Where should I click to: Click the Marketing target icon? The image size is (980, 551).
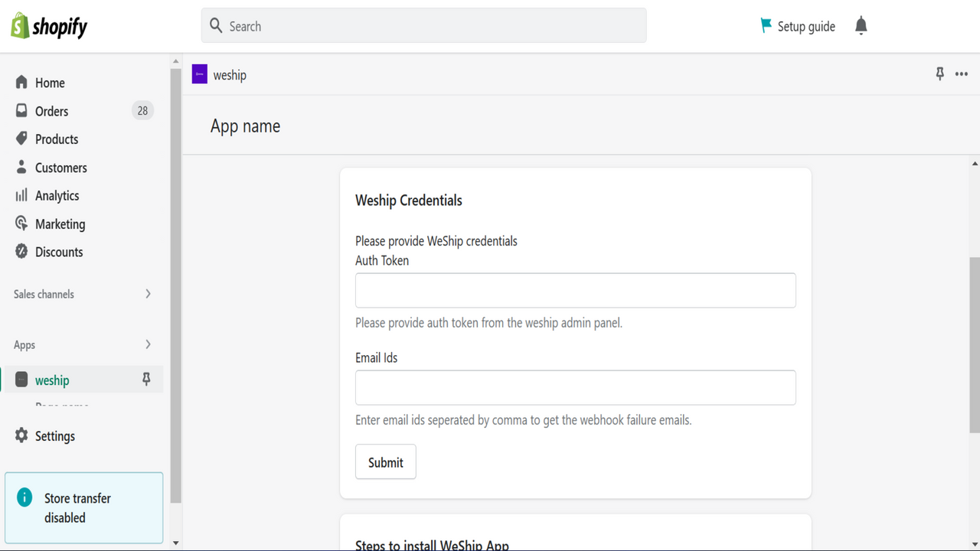coord(21,223)
